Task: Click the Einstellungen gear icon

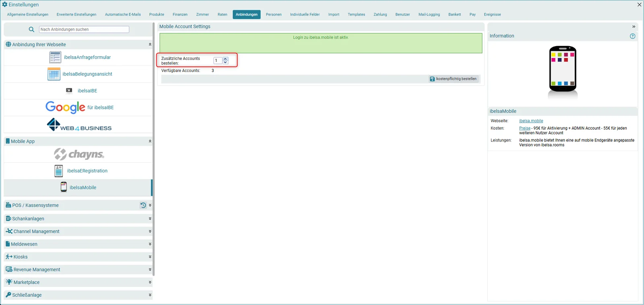Action: [5, 4]
